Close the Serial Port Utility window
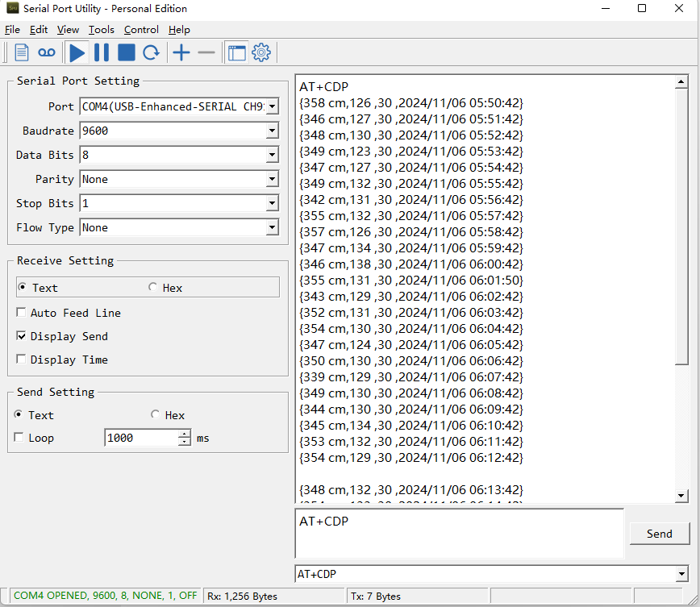700x607 pixels. coord(679,9)
